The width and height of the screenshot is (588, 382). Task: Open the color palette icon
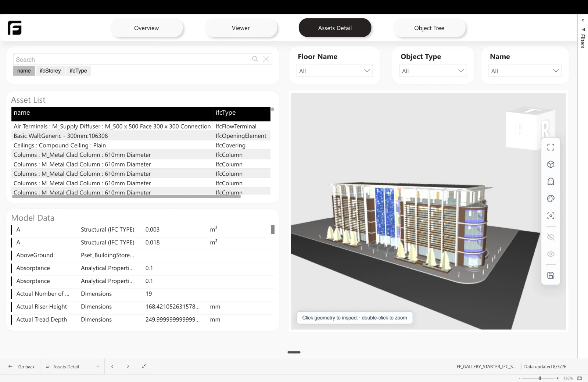[551, 199]
